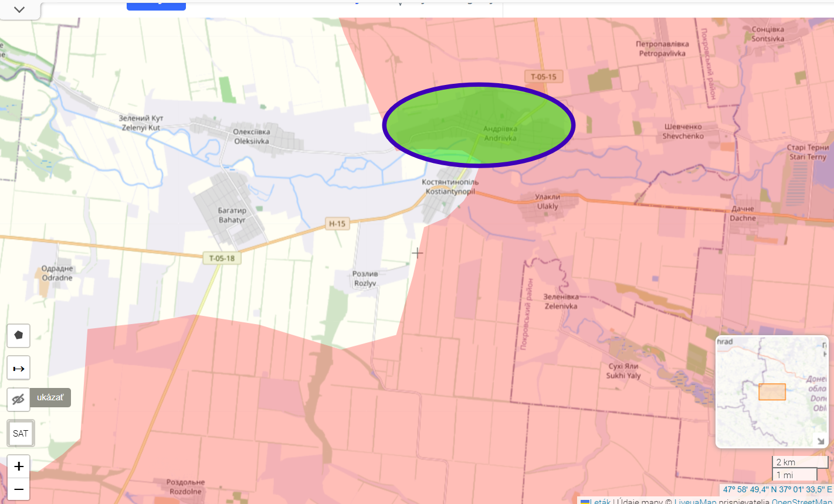Switch to SAT satellite view
834x504 pixels.
[x=21, y=433]
